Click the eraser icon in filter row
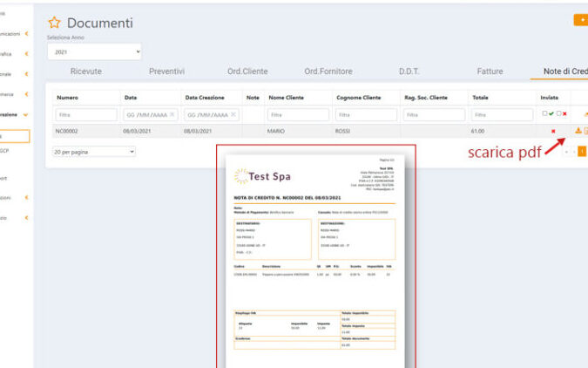The image size is (588, 368). [x=585, y=114]
